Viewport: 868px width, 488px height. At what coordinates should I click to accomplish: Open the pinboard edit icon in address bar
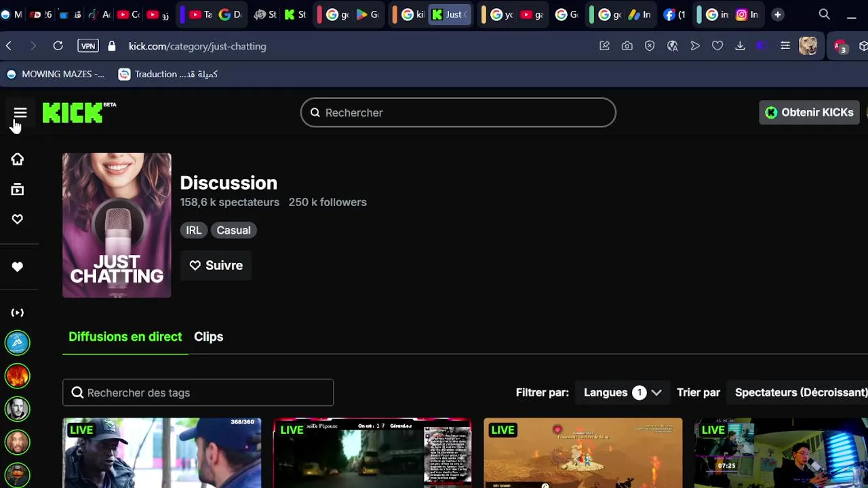(x=604, y=46)
